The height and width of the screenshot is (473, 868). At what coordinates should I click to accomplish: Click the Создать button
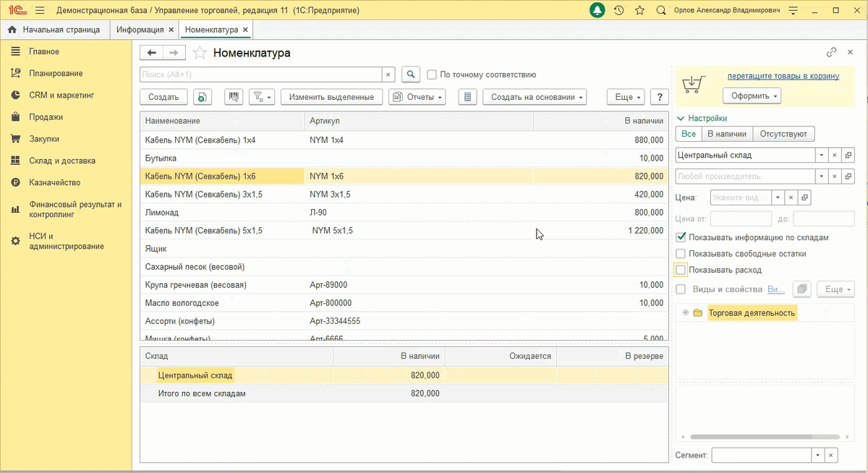163,97
